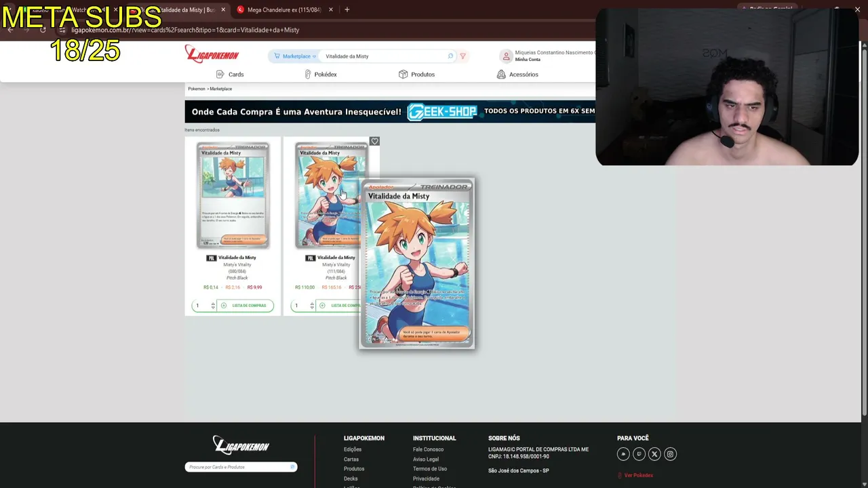868x488 pixels.
Task: Open the Produtos footer link
Action: click(354, 469)
